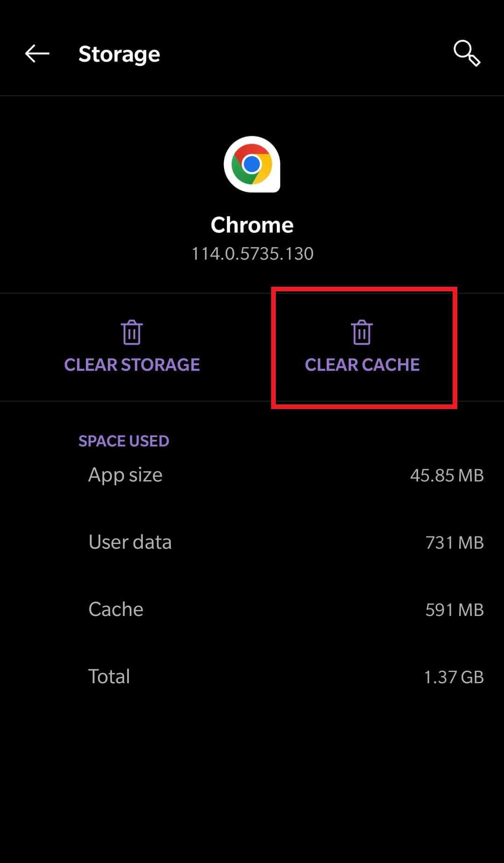Click the Total storage row

click(109, 676)
